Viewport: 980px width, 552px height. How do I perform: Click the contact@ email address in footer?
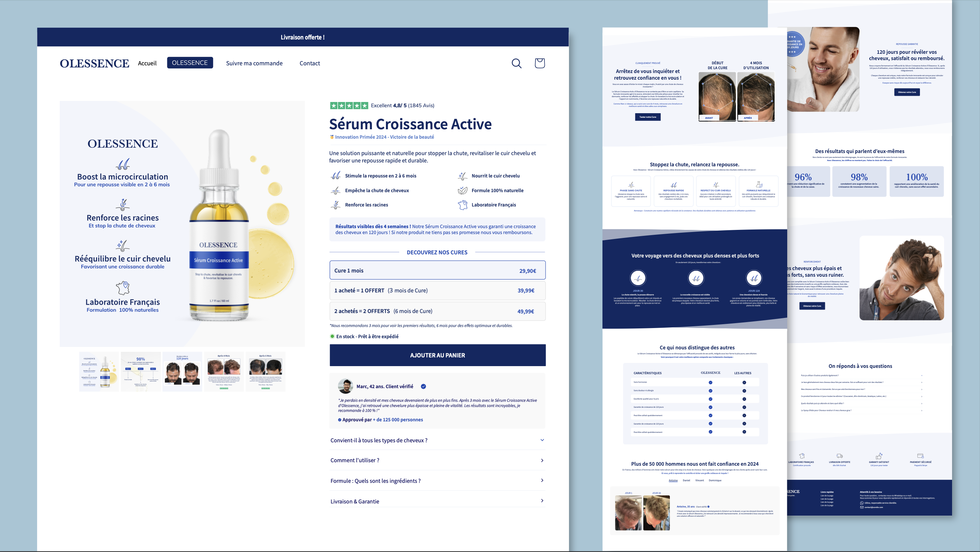click(873, 507)
